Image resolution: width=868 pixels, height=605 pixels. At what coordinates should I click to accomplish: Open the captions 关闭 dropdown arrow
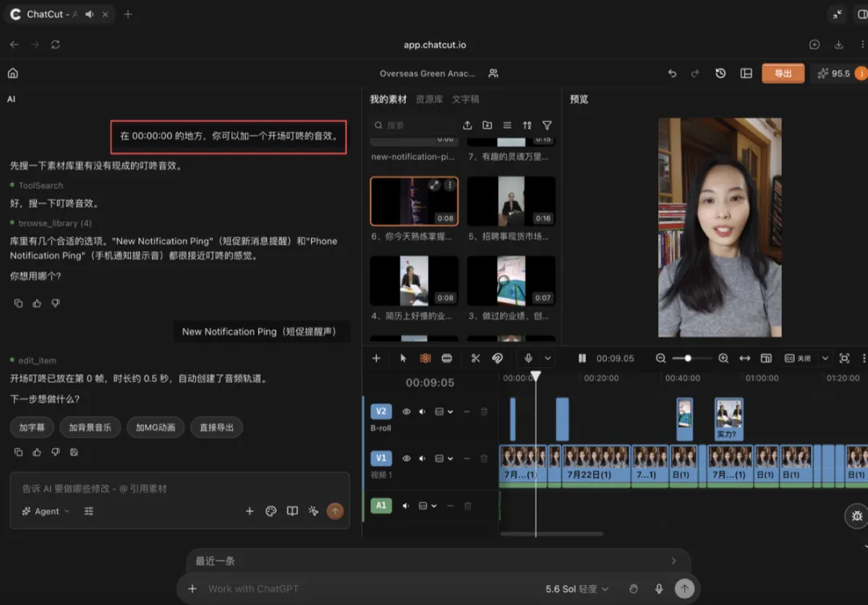(x=825, y=358)
